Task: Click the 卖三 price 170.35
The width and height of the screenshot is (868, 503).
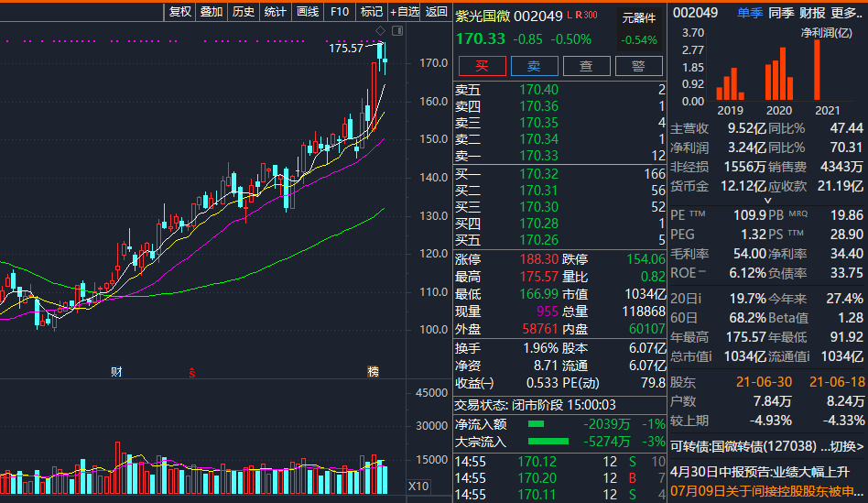Action: (538, 123)
